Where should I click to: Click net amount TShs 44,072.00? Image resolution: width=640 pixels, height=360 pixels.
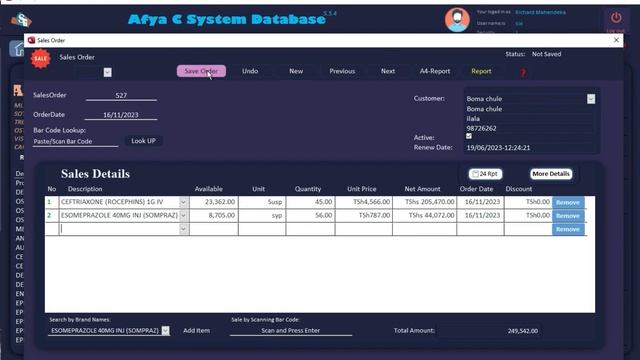tap(424, 216)
